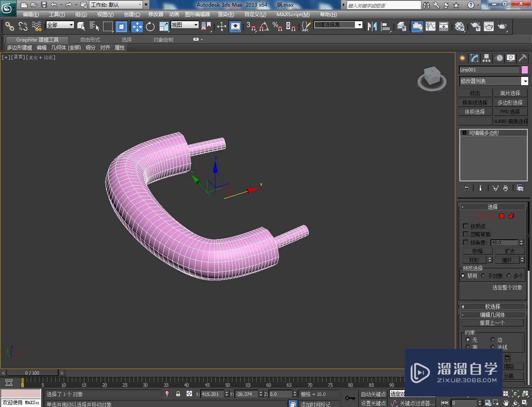Activate the Select and Scale tool

pyautogui.click(x=163, y=27)
